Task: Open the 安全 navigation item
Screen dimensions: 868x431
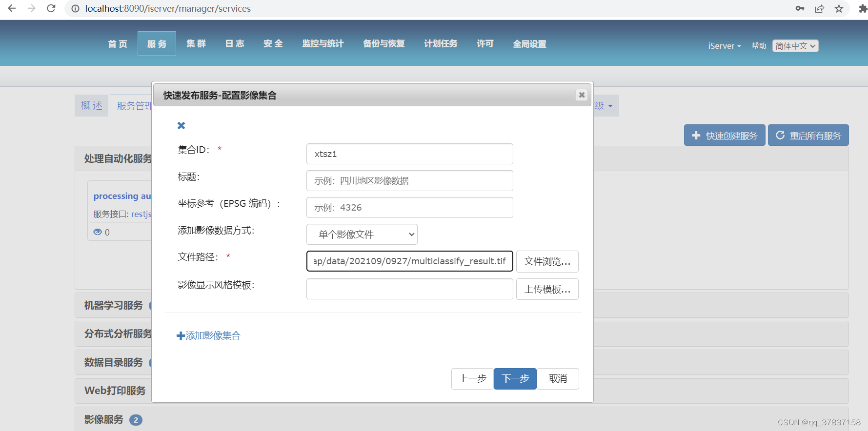Action: [273, 44]
